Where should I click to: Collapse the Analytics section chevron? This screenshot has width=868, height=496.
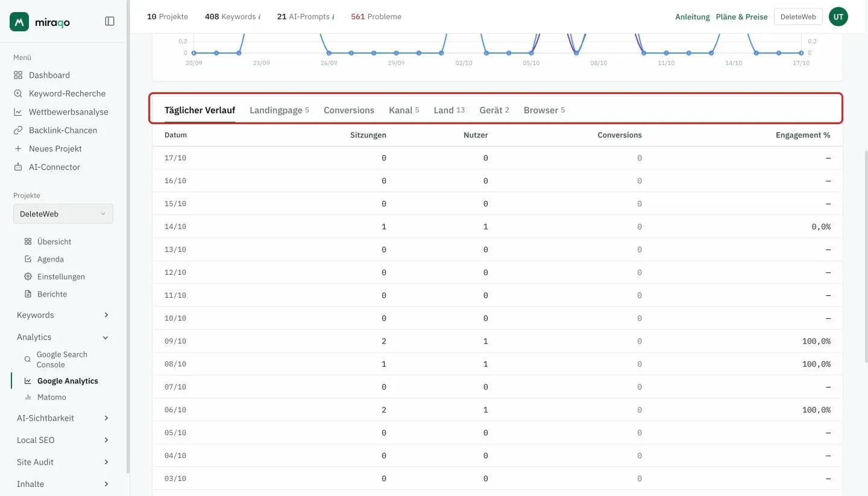tap(106, 337)
